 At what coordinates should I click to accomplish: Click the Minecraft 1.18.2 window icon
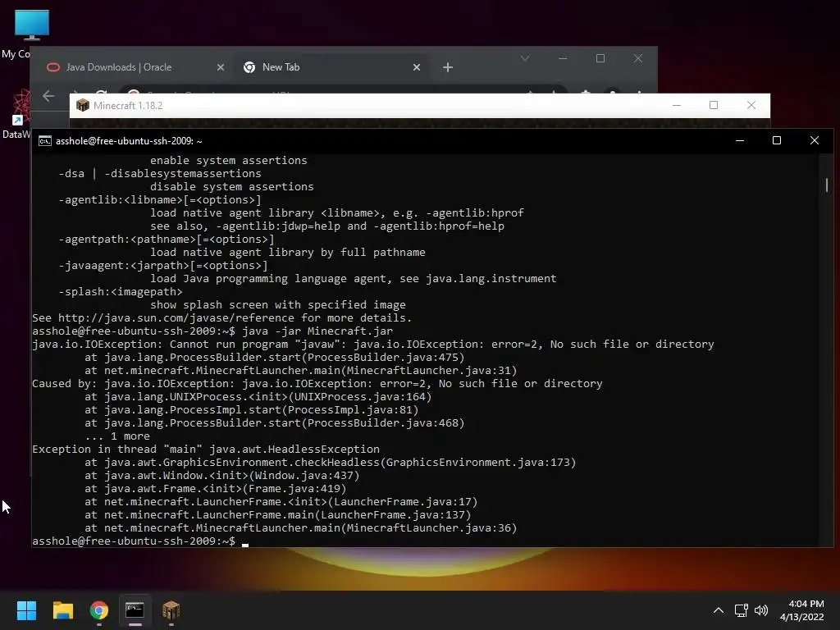[83, 105]
